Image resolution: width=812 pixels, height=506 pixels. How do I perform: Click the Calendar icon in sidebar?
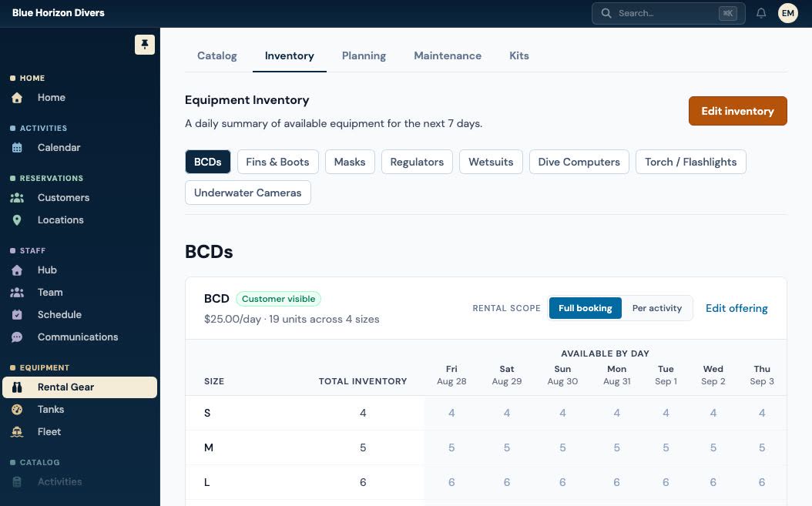point(17,148)
